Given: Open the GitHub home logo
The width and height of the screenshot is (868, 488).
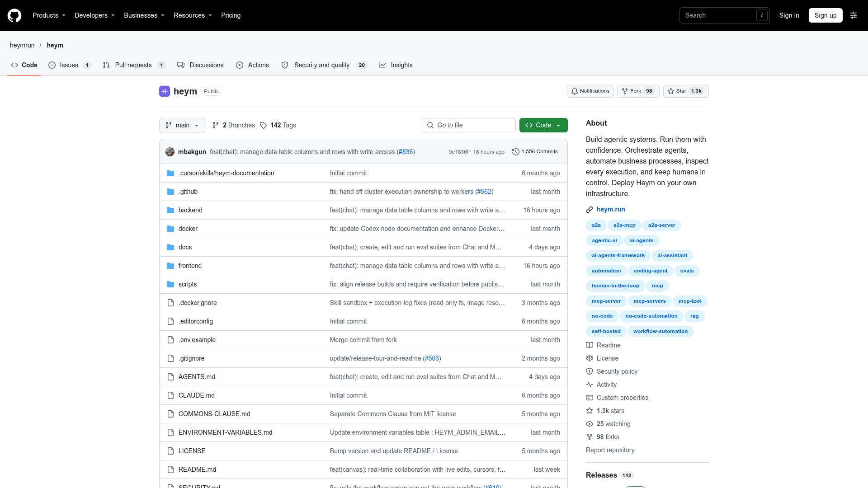Looking at the screenshot, I should (x=14, y=15).
